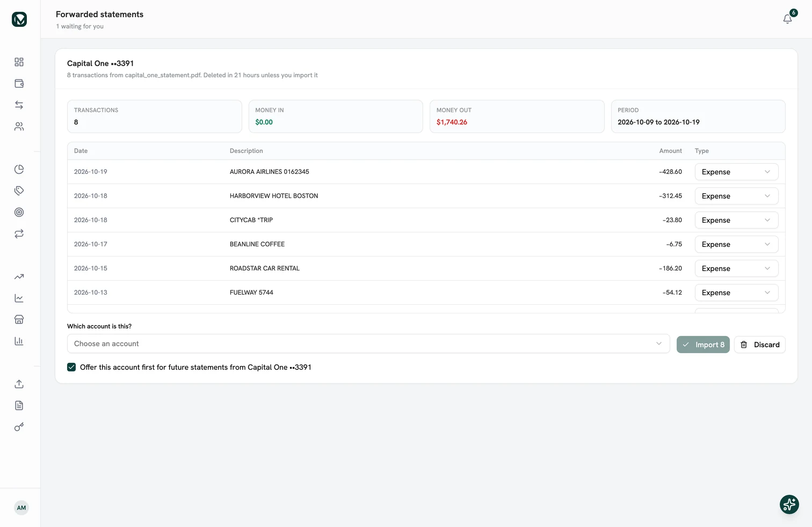This screenshot has width=812, height=527.
Task: Open the target goals icon
Action: (19, 213)
